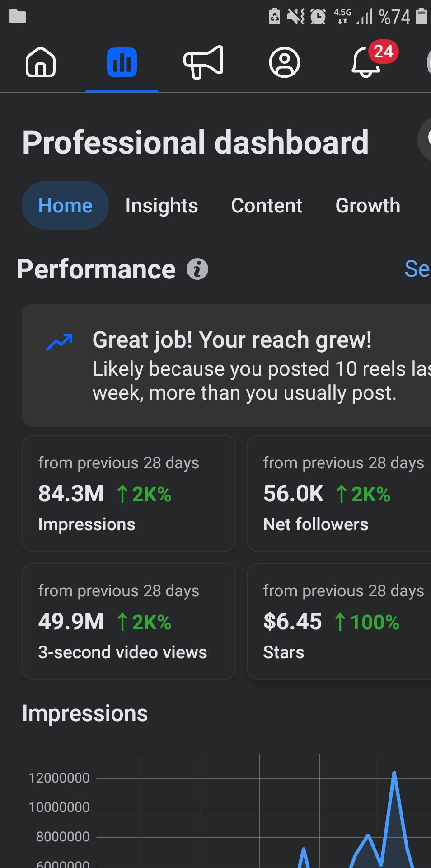Click the tallest peak on Impressions chart

point(394,773)
